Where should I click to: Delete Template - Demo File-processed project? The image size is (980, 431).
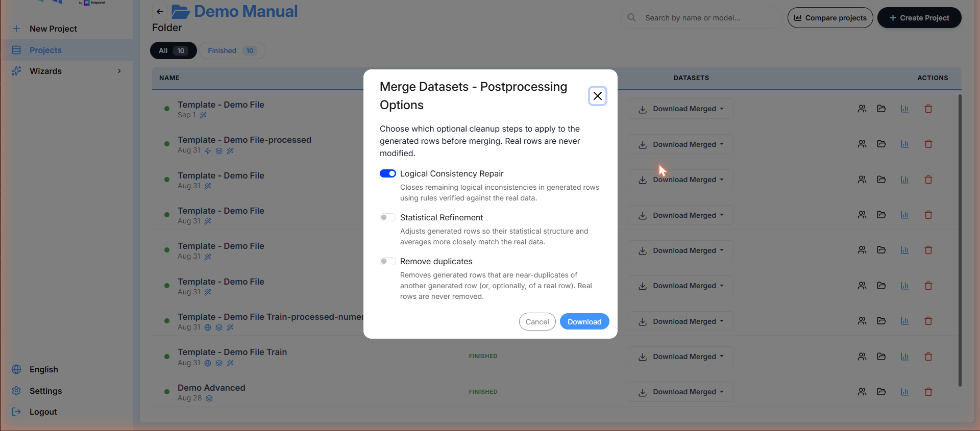point(928,144)
